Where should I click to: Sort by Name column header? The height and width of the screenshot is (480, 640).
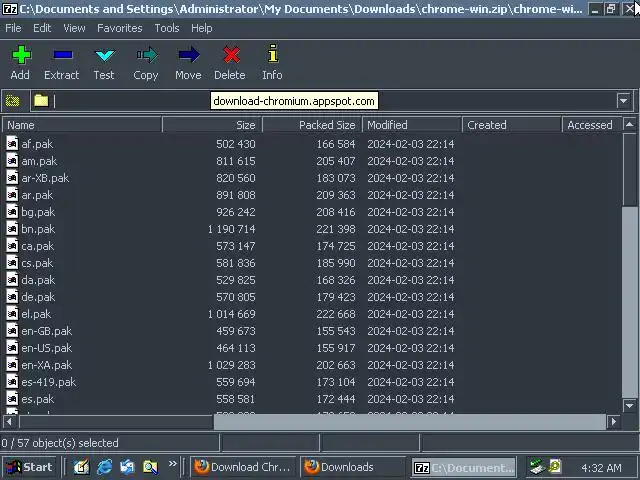pos(82,125)
